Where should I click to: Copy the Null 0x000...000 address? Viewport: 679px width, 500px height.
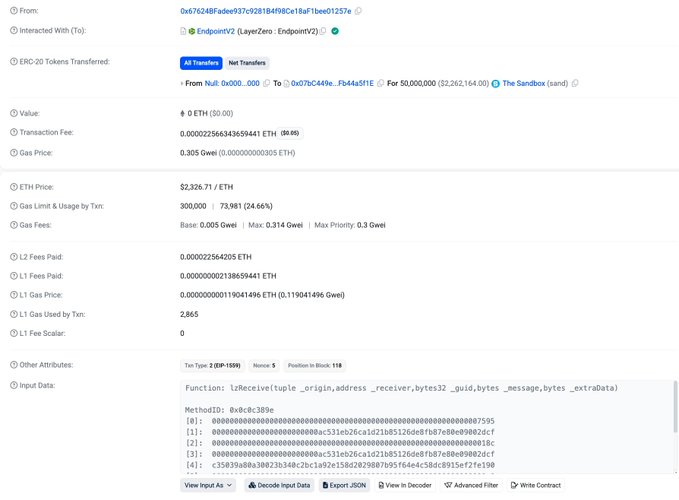tap(266, 83)
